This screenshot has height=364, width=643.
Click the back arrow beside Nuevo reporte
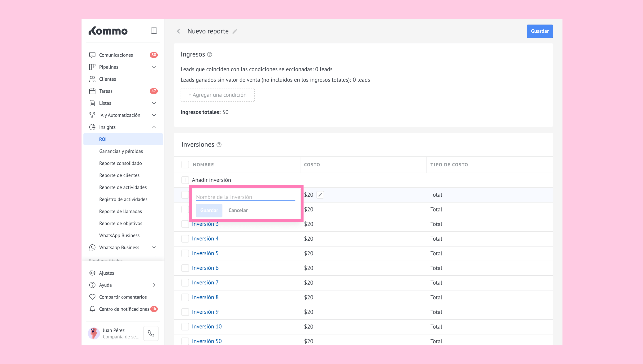pos(178,31)
